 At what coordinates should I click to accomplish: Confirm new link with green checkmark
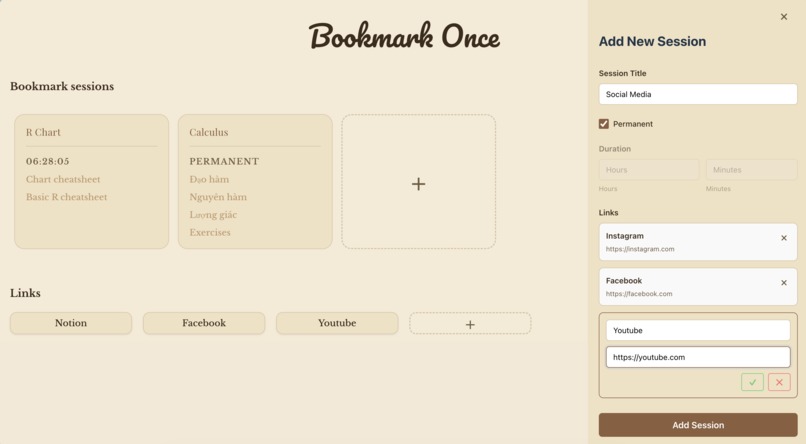[x=752, y=382]
